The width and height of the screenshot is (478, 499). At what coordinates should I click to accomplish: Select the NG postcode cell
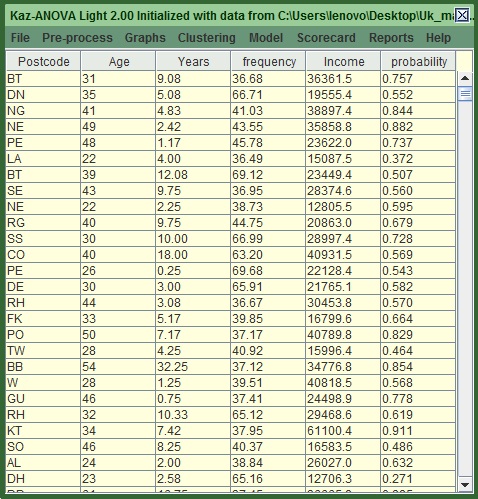(43, 111)
